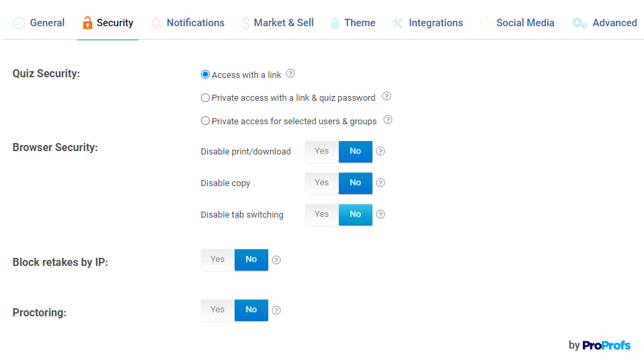Switch Block retakes by IP to Yes
Image resolution: width=644 pixels, height=362 pixels.
(x=218, y=259)
